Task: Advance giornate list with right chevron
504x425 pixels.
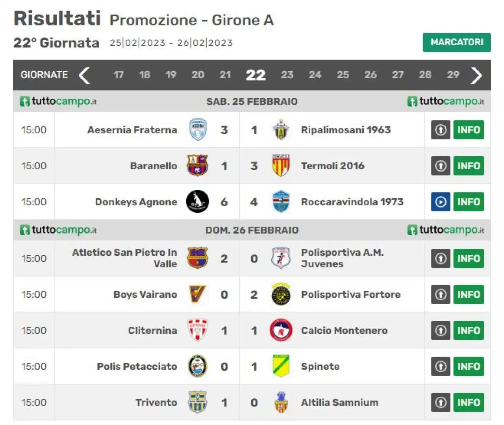Action: click(x=476, y=75)
